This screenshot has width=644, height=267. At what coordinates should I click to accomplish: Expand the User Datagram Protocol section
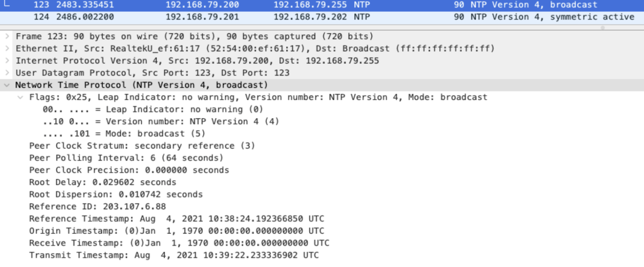7,73
